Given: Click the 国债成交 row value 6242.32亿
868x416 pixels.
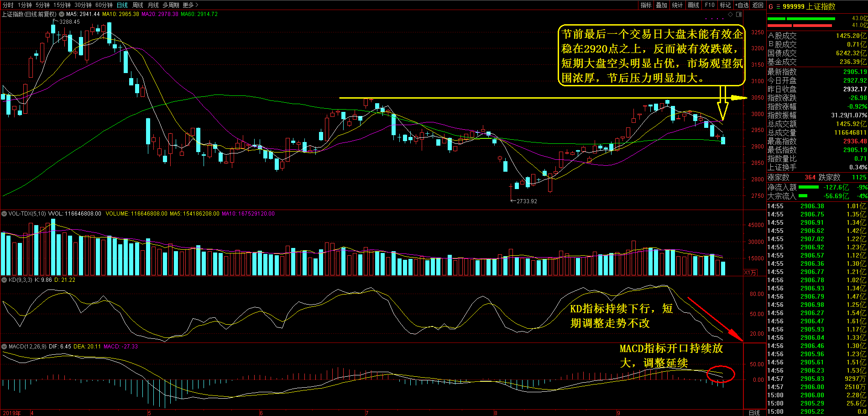Looking at the screenshot, I should click(851, 53).
